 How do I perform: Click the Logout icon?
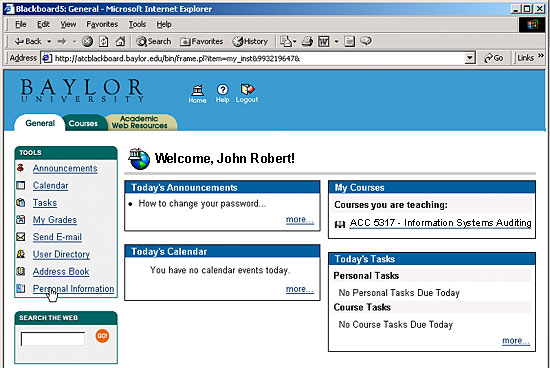pyautogui.click(x=247, y=94)
